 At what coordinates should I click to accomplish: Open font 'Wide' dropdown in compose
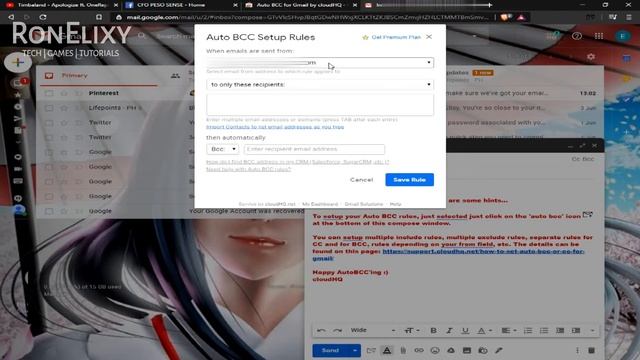[373, 330]
